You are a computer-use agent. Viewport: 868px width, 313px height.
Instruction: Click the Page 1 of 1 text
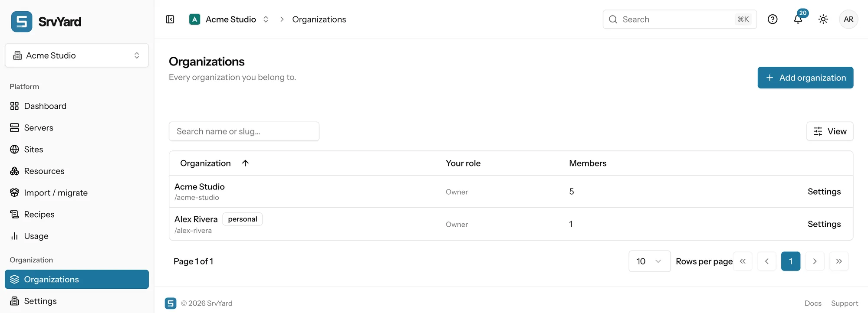click(193, 261)
